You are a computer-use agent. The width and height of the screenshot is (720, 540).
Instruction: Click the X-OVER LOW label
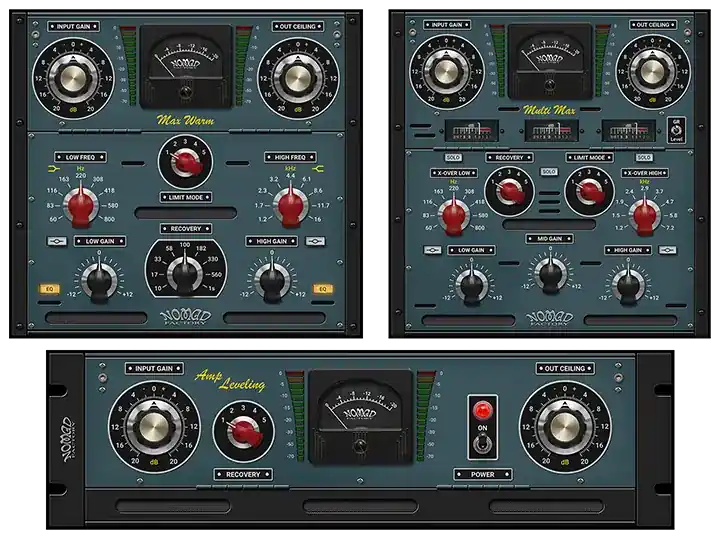click(x=454, y=173)
